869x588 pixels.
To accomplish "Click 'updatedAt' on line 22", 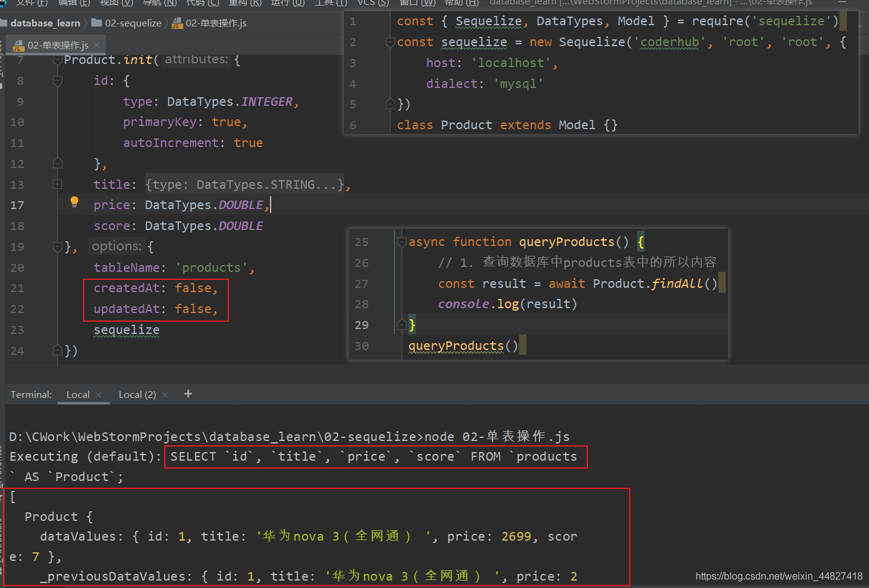I will coord(127,309).
